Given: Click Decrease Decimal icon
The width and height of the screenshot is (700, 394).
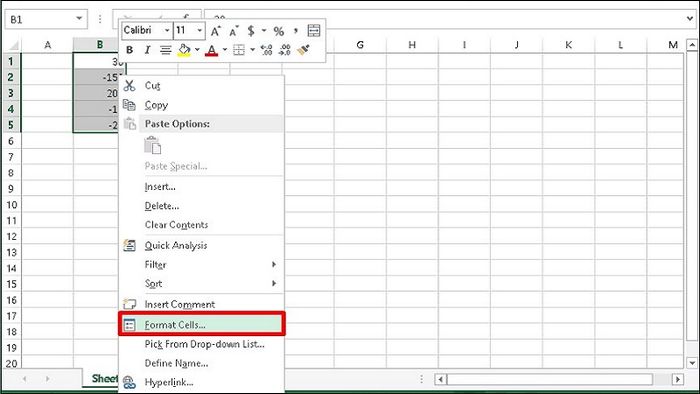Looking at the screenshot, I should click(x=285, y=50).
